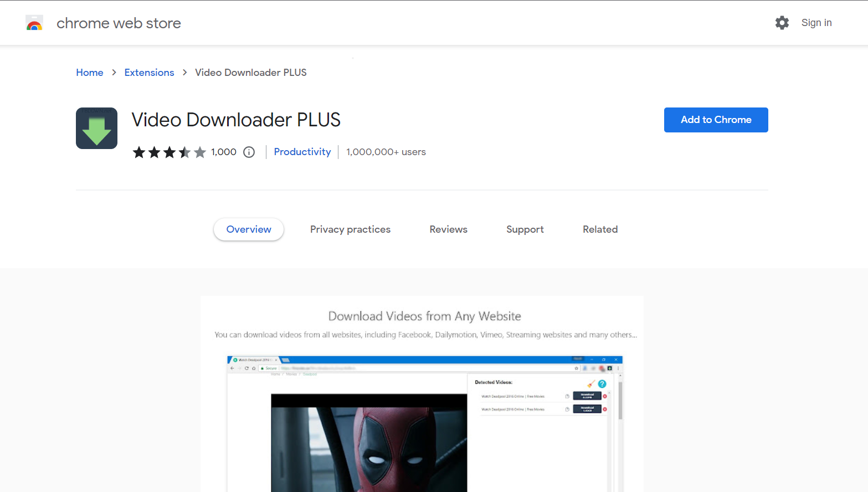Click the refresh icon in the browser screenshot
The width and height of the screenshot is (868, 492).
coord(247,368)
